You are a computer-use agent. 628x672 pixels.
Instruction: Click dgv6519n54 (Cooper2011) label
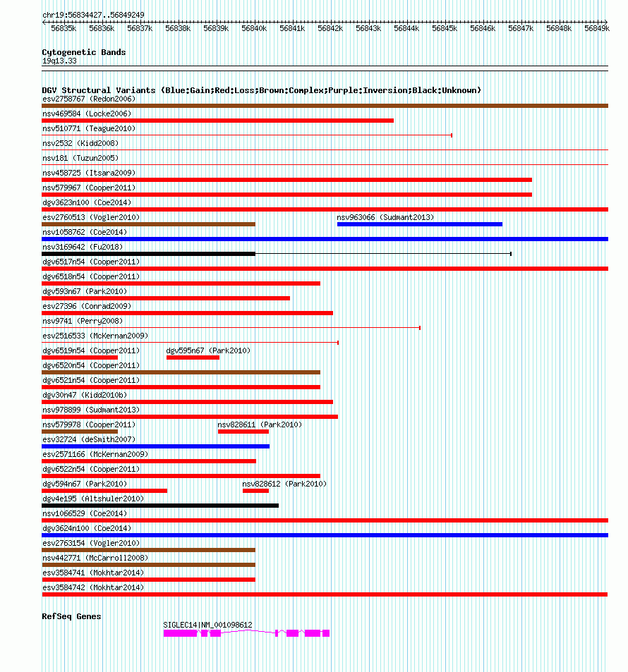[91, 350]
